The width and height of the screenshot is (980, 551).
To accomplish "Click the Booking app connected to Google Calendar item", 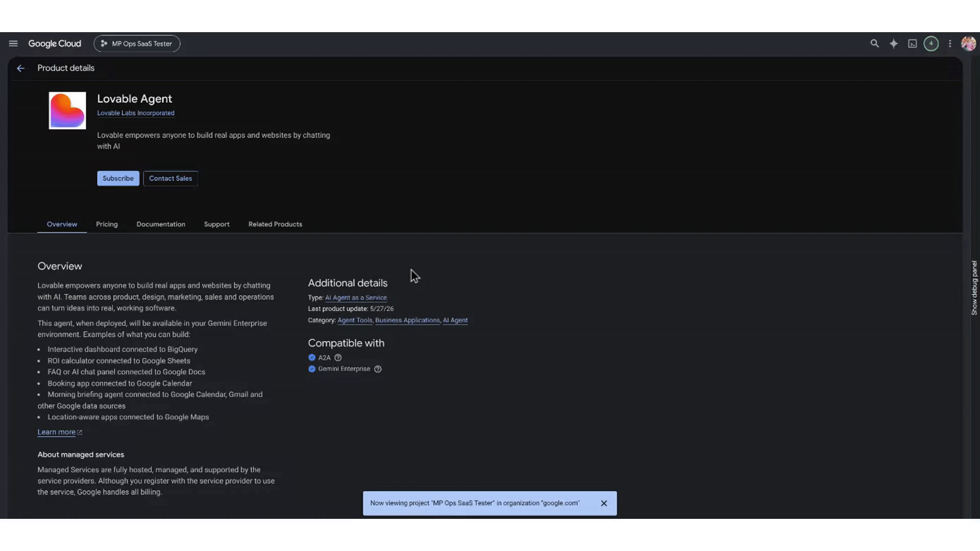I will [x=120, y=384].
